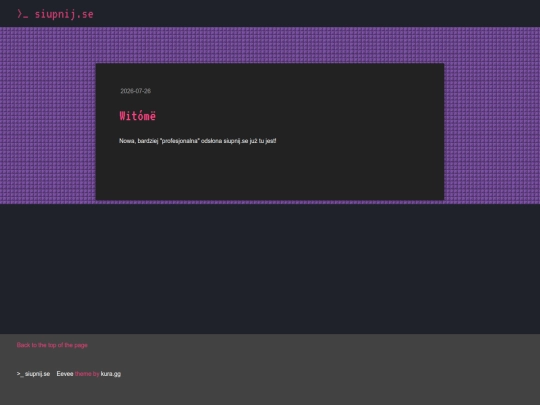
Task: Visit the kura.gg link in footer
Action: tap(111, 374)
